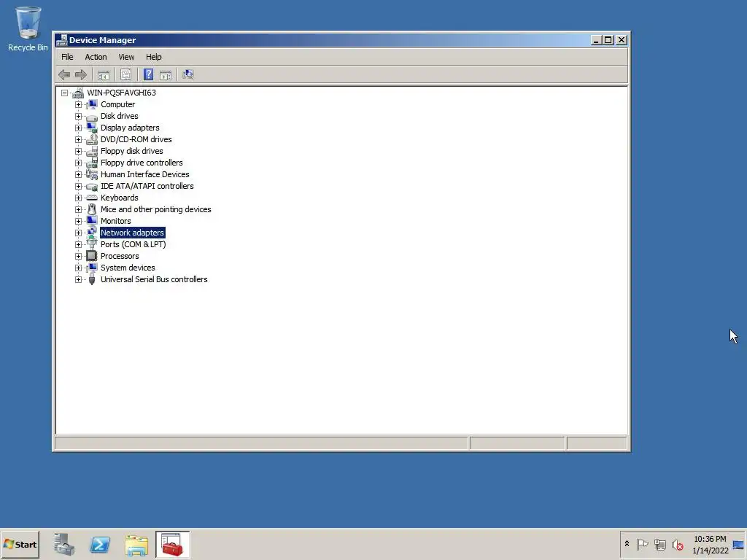Open the Properties toolbar icon

[125, 75]
